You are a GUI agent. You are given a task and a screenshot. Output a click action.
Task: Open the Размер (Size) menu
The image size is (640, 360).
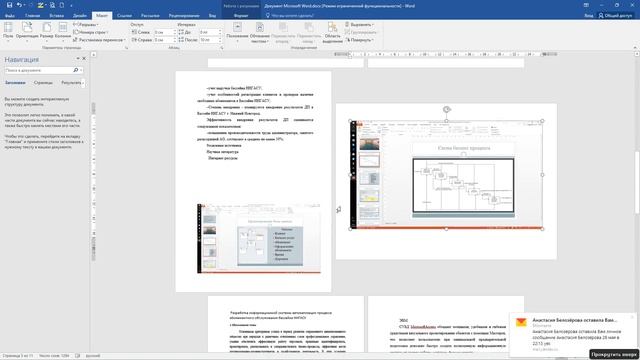47,32
